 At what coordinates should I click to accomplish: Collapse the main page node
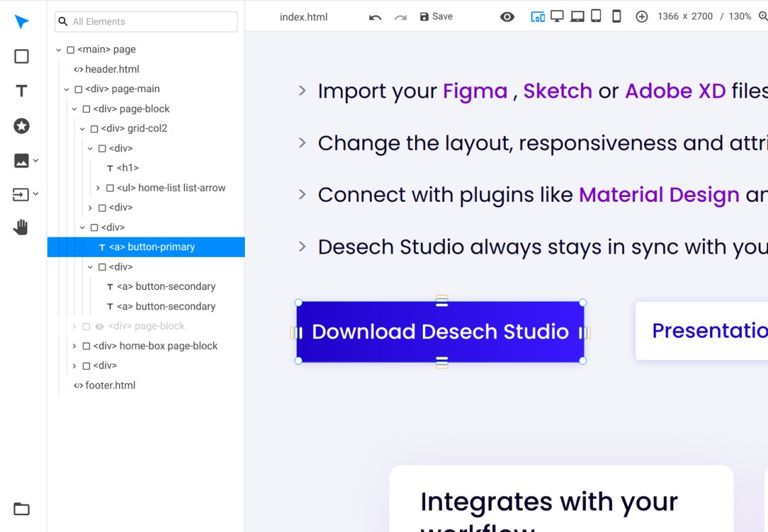tap(59, 50)
